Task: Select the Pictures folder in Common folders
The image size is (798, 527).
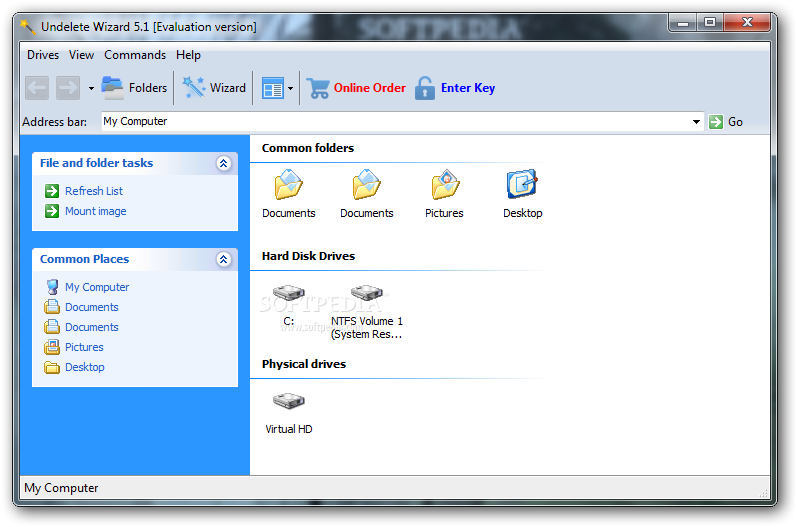Action: 444,194
